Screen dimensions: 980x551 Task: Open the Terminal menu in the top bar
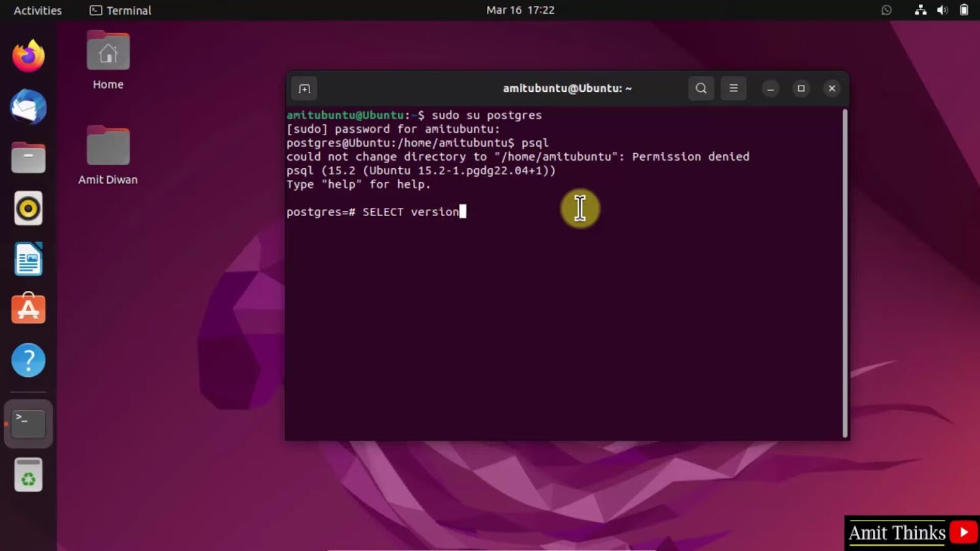click(x=120, y=10)
